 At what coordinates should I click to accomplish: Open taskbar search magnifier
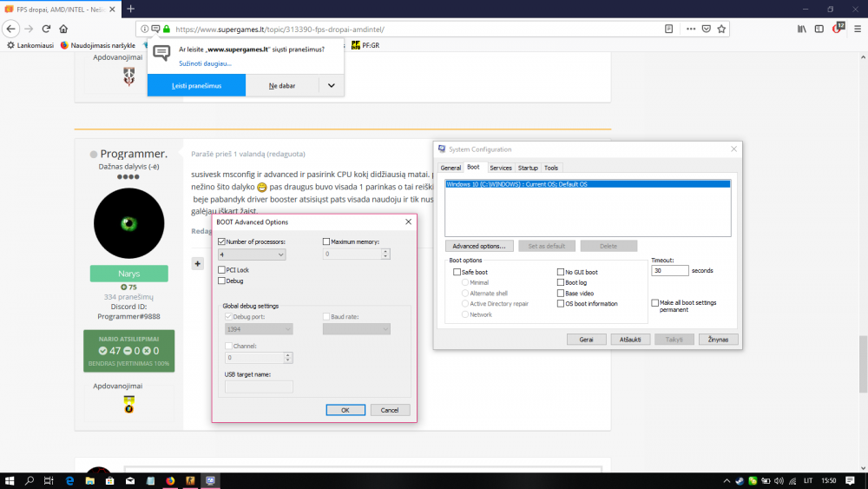point(30,480)
